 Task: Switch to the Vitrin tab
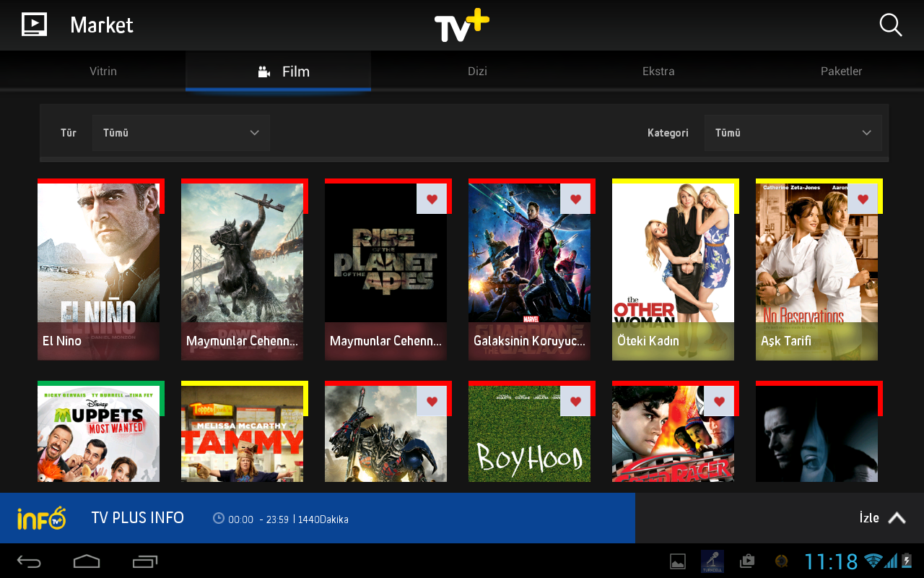coord(103,71)
